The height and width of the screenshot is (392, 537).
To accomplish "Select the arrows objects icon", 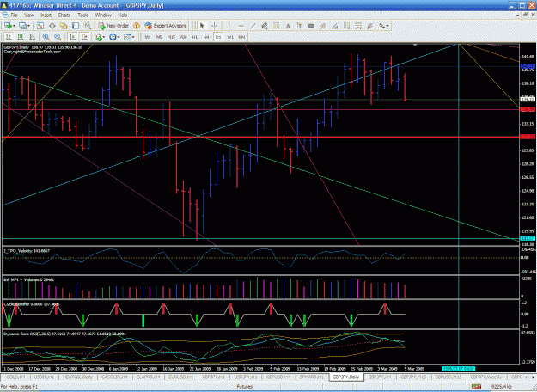I will click(381, 26).
